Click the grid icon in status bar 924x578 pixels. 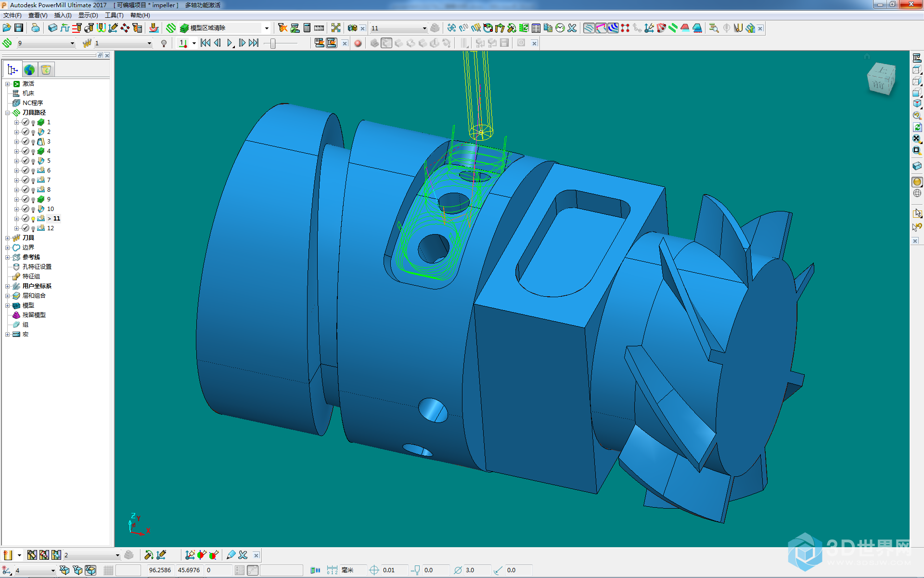pyautogui.click(x=108, y=570)
